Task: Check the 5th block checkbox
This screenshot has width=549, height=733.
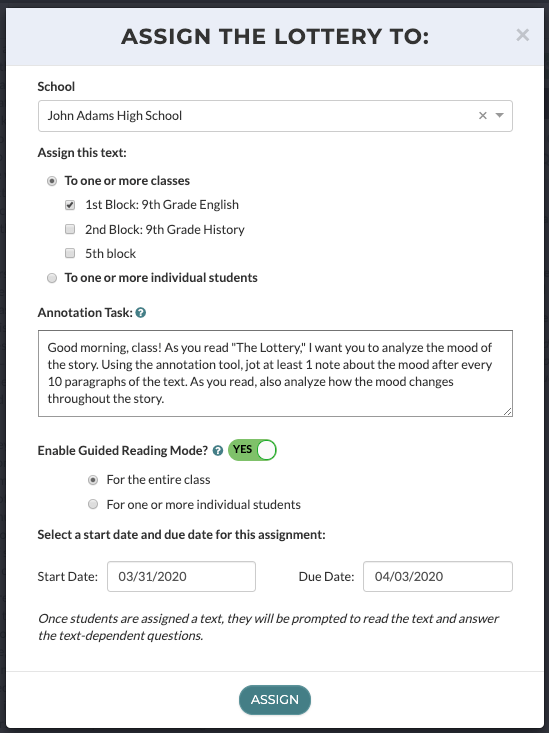Action: point(70,253)
